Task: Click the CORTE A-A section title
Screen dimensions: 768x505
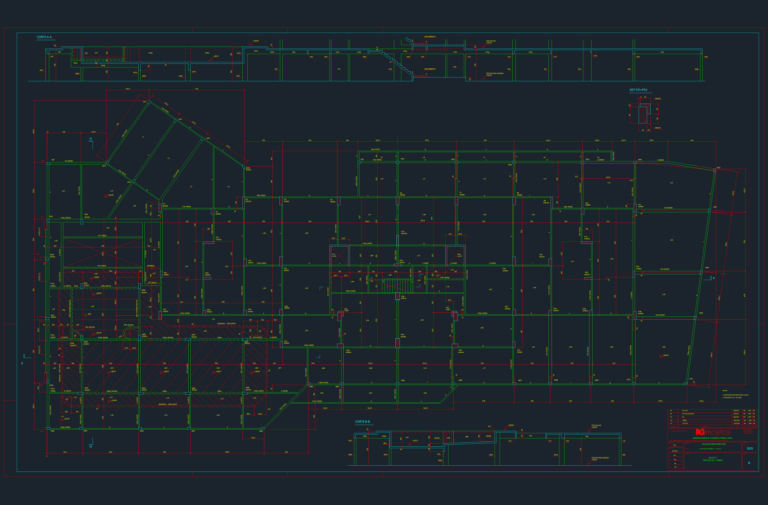Action: (x=44, y=37)
